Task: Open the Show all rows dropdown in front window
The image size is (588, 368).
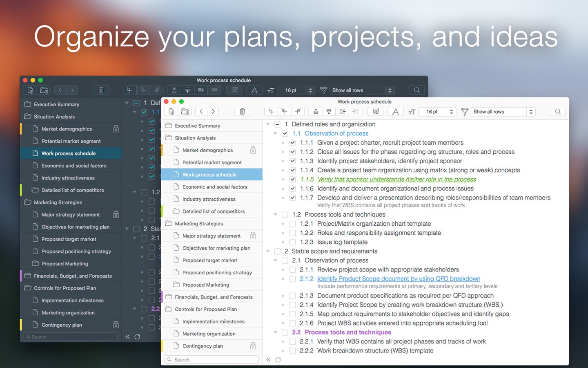Action: click(x=503, y=112)
